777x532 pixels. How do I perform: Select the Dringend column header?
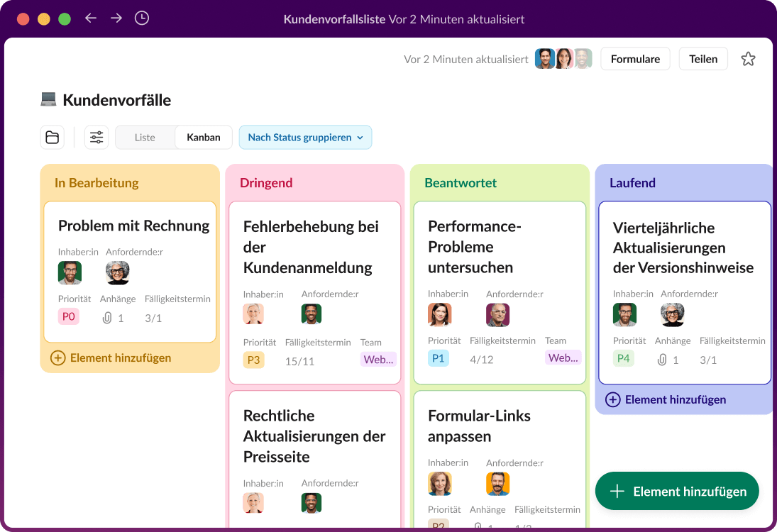point(266,182)
